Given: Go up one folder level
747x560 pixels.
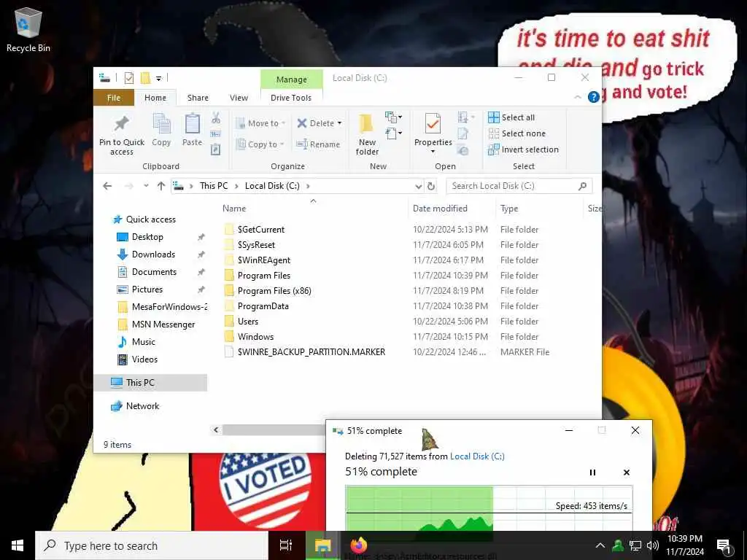Looking at the screenshot, I should point(161,186).
